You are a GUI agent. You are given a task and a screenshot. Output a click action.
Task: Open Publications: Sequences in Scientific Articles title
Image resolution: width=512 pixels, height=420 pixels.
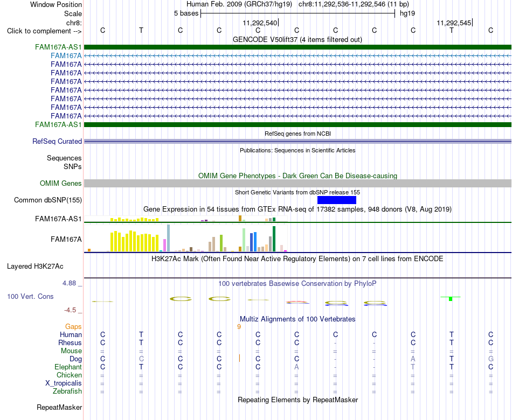[x=297, y=150]
